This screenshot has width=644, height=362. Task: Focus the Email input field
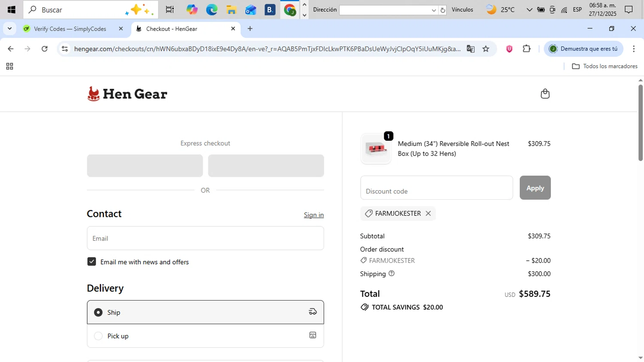205,238
